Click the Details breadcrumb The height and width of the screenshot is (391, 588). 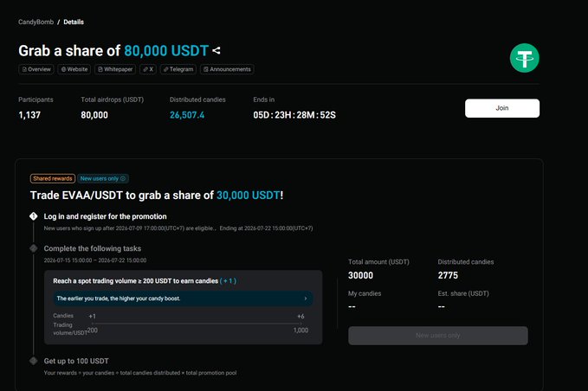74,22
